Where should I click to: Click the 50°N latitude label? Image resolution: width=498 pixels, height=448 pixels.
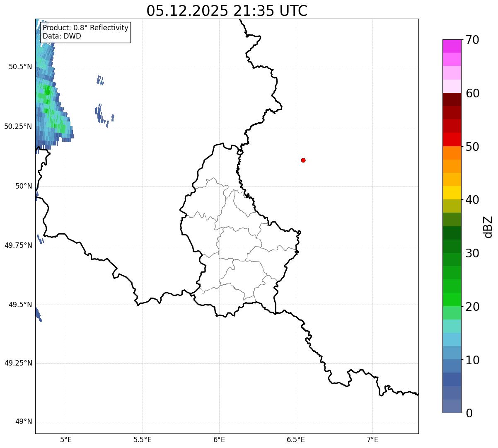pos(24,186)
